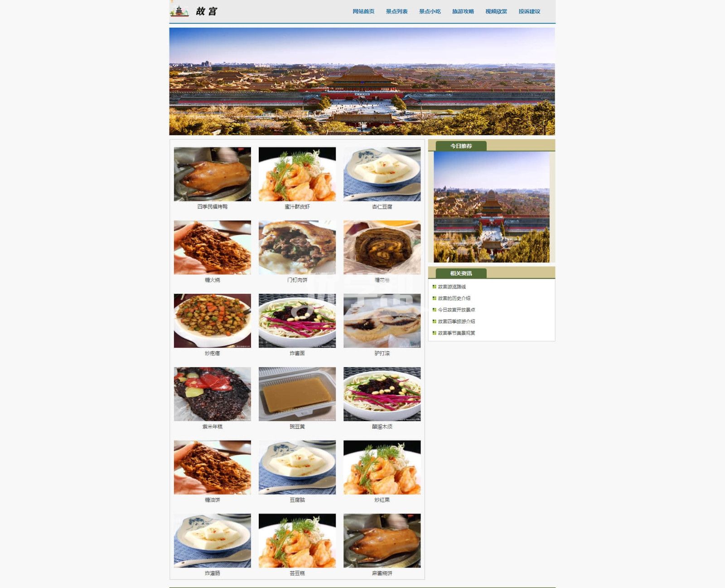
Task: Open the 旅游攻略 navigation item
Action: coord(463,11)
